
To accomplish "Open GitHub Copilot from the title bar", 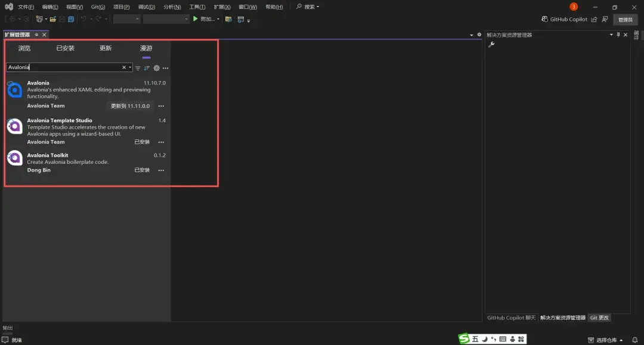I will pos(563,18).
